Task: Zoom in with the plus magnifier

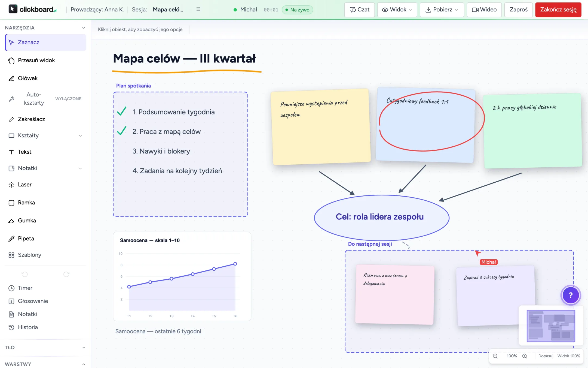Action: 525,356
